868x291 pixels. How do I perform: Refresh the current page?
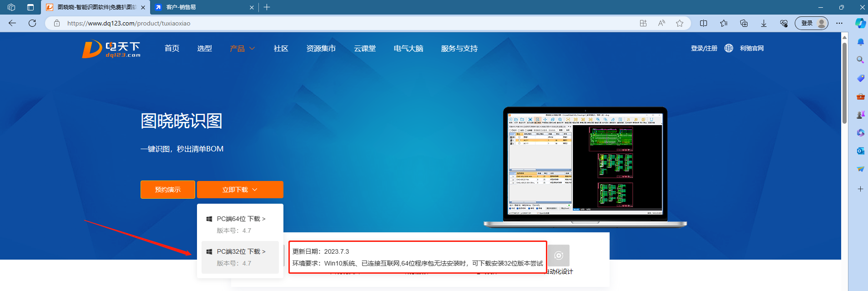pos(32,23)
